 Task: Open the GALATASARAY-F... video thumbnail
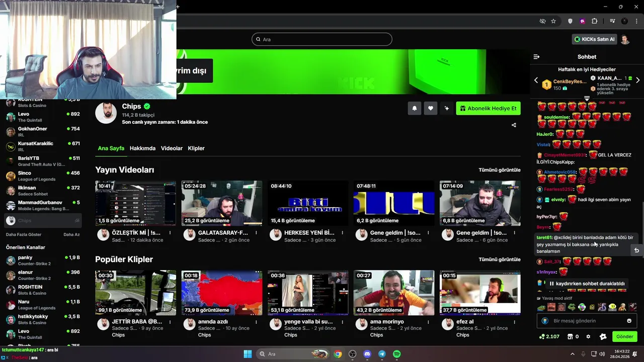[222, 203]
